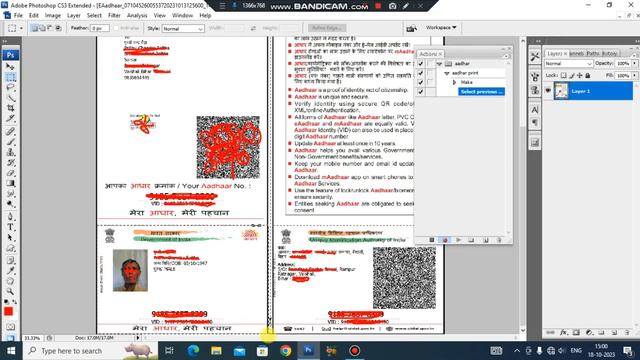Create a new action in Actions panel

coord(486,240)
